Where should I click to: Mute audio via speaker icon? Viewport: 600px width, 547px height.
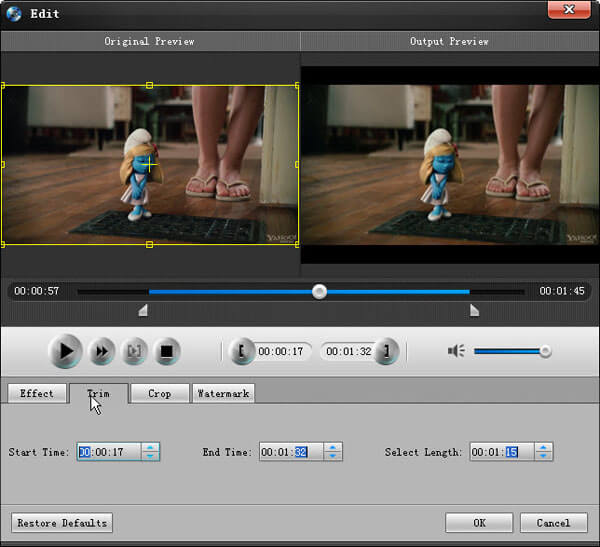tap(456, 351)
